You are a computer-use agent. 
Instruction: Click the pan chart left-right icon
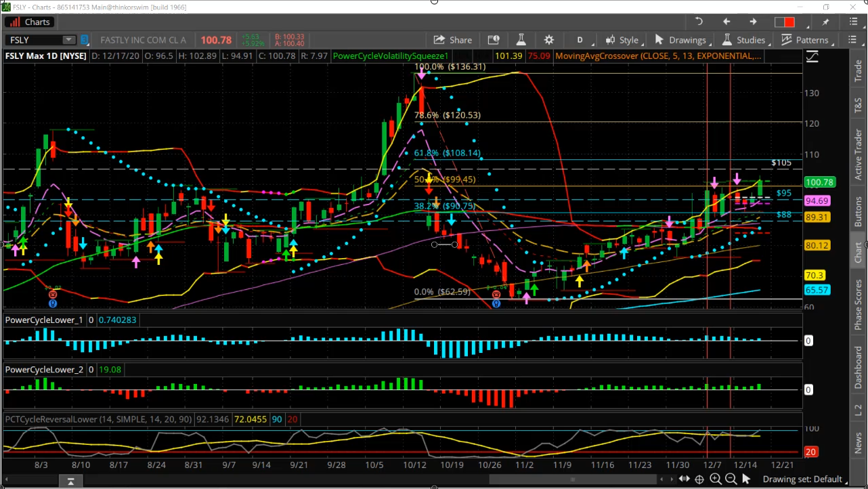(x=685, y=479)
